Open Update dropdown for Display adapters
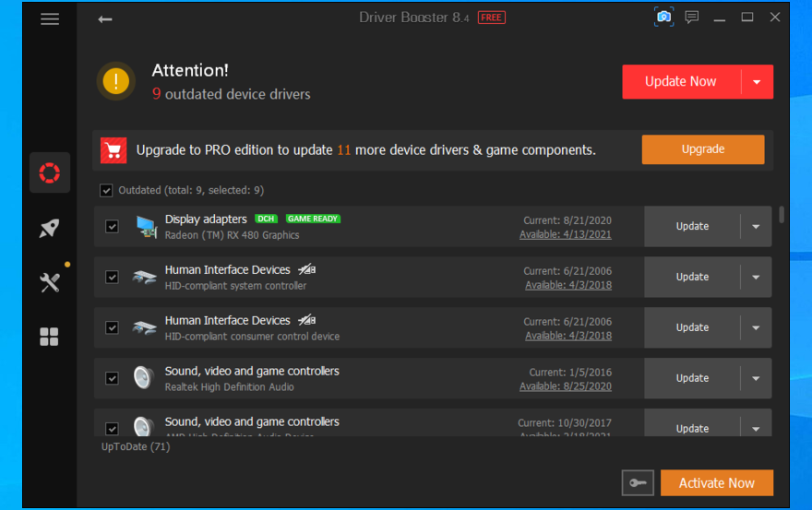Screen dimensions: 812x510 pyautogui.click(x=756, y=226)
